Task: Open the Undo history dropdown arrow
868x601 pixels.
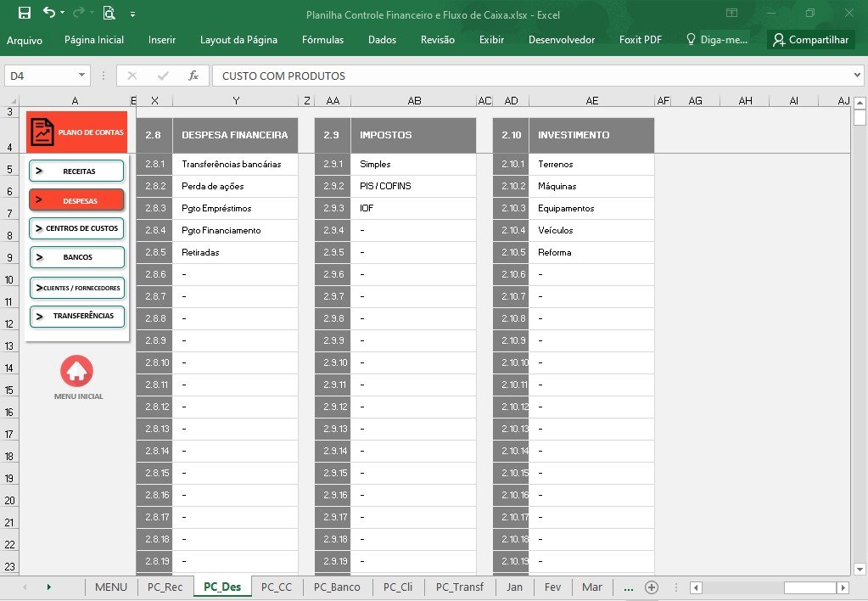Action: [62, 12]
